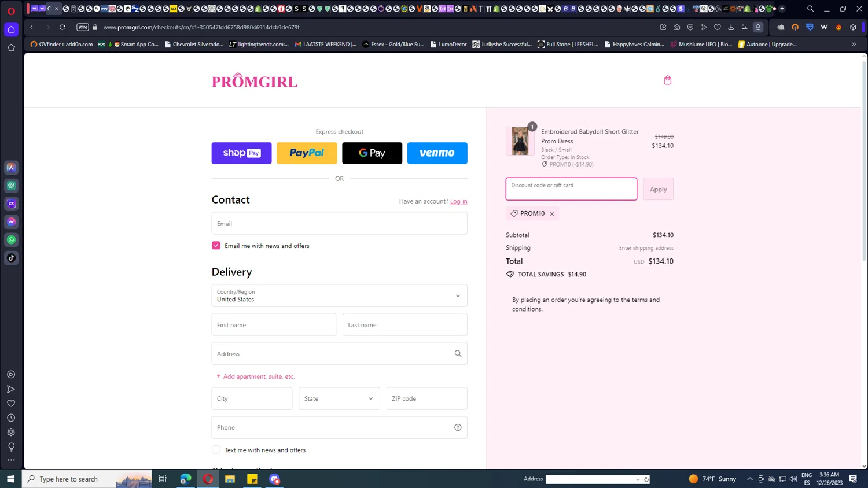Uncheck Email me with news and offers
The image size is (868, 488).
pyautogui.click(x=216, y=246)
